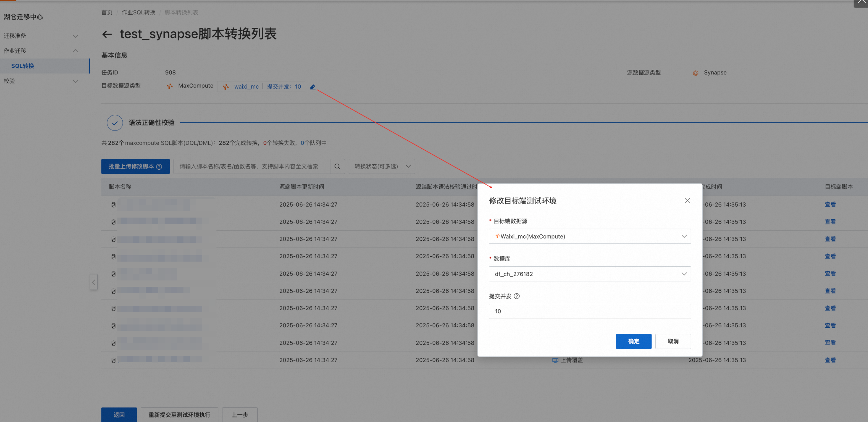Viewport: 868px width, 422px height.
Task: Click 取消 to cancel the dialog
Action: click(672, 341)
